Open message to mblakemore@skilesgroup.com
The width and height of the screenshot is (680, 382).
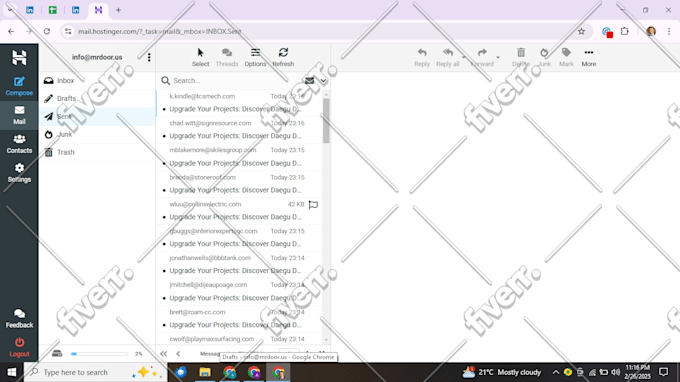pos(239,157)
